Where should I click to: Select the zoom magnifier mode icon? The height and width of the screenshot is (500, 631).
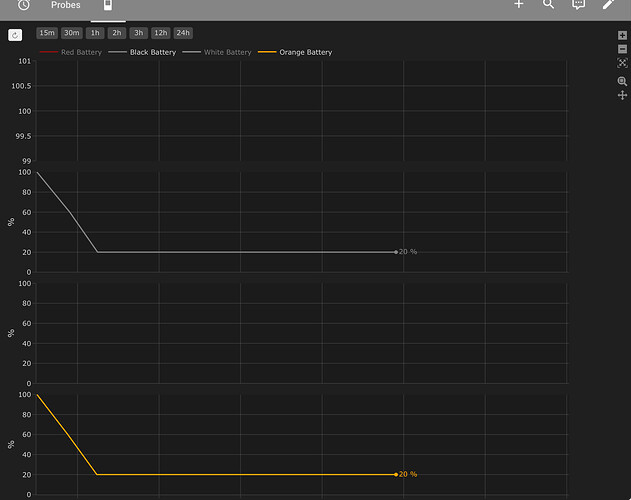(622, 81)
